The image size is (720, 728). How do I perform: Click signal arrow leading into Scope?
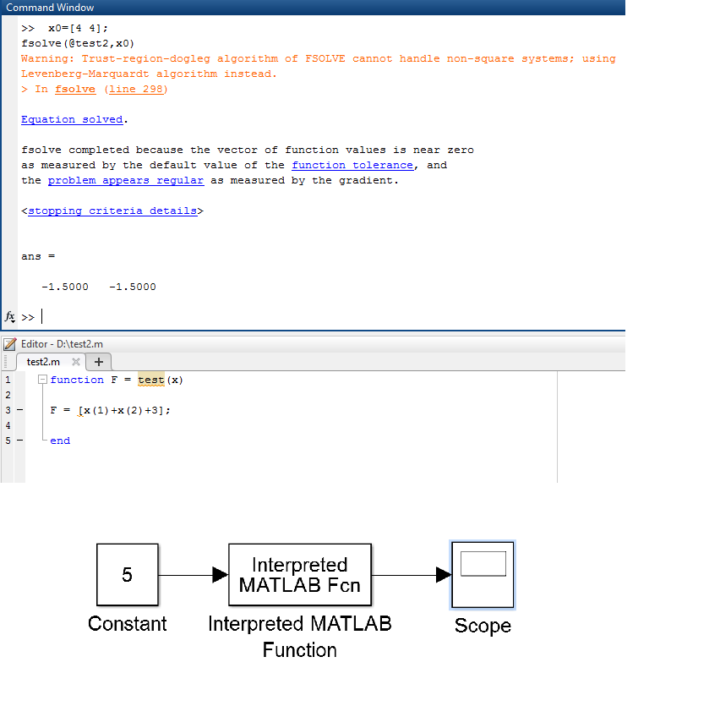coord(411,575)
